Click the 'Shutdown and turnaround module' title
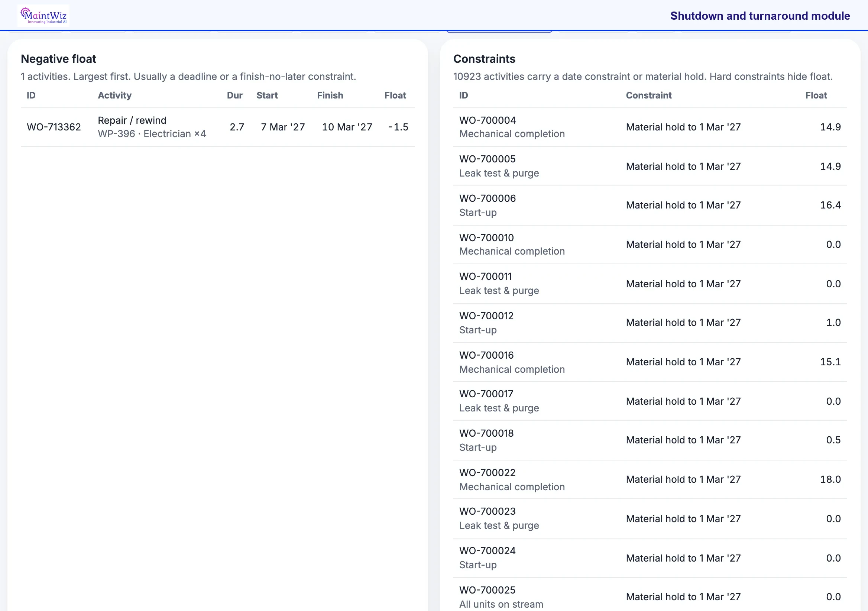868x611 pixels. 760,16
